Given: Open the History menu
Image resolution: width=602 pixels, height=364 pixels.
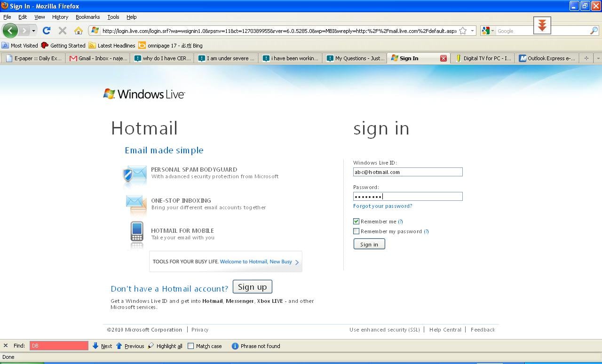Looking at the screenshot, I should (x=60, y=17).
